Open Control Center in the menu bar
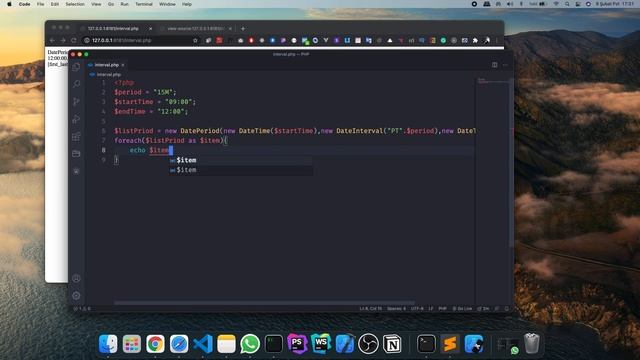Screen dimensions: 640x360 (578, 4)
